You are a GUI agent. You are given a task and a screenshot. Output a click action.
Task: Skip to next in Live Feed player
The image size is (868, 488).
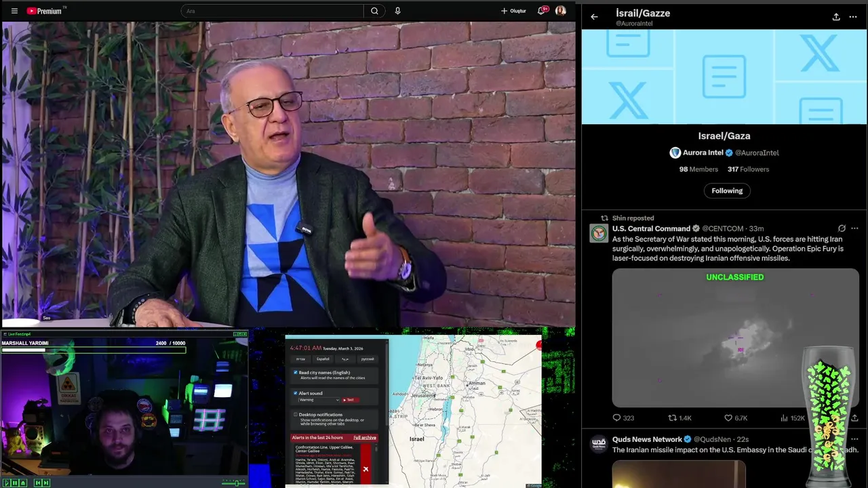pyautogui.click(x=46, y=483)
